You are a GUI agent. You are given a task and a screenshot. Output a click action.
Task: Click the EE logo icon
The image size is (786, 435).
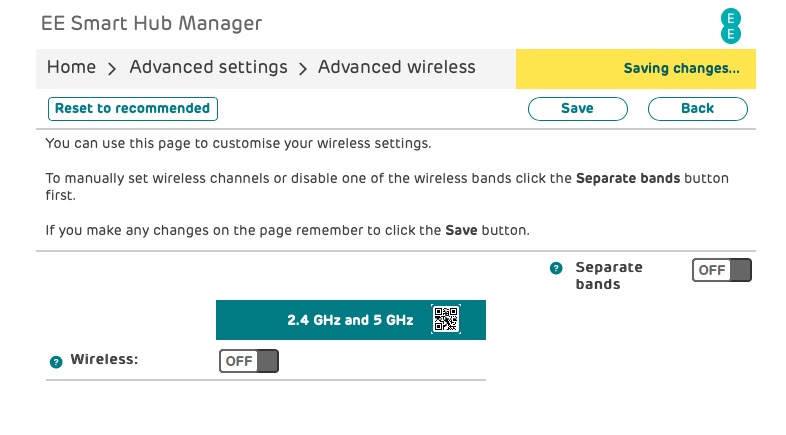pos(730,26)
